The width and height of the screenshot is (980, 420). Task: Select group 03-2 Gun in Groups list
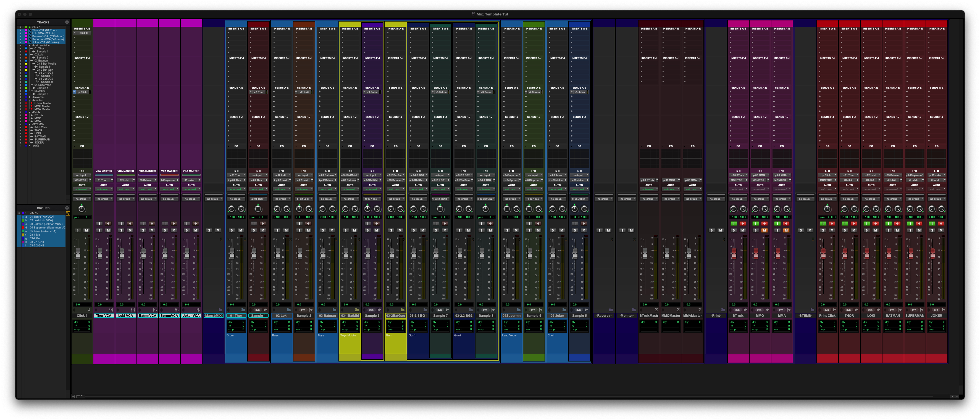[35, 238]
